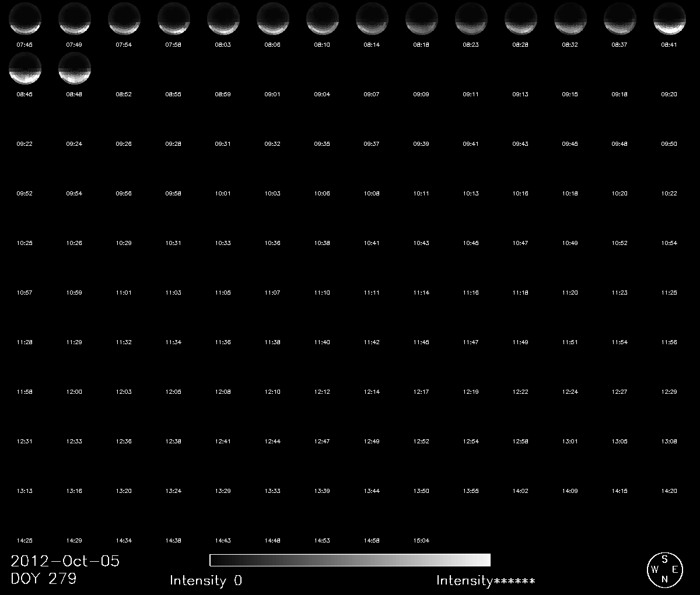Click the 10:45 time label
The width and height of the screenshot is (700, 595).
coord(471,243)
